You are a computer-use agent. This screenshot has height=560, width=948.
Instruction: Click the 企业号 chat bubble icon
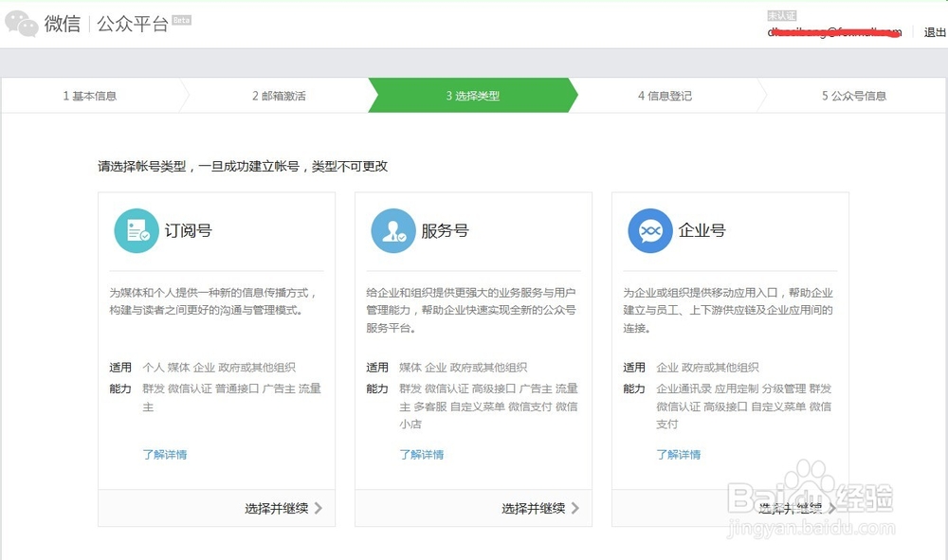click(x=649, y=230)
